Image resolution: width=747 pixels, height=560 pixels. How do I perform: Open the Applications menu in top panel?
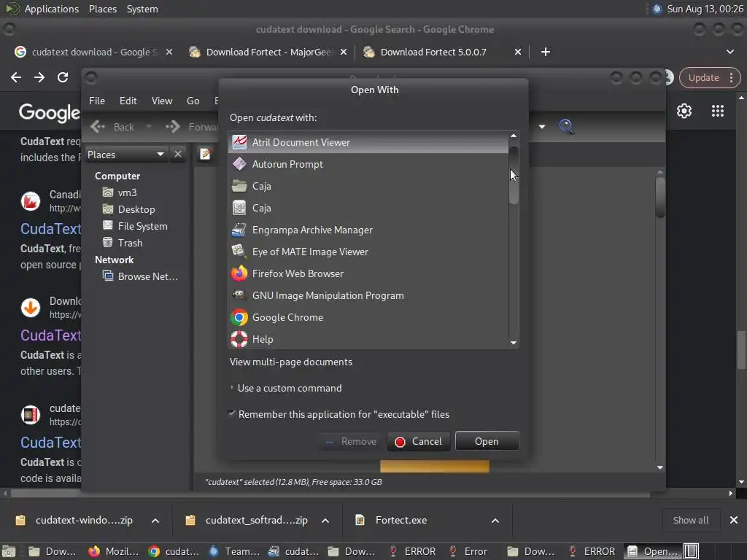coord(52,9)
